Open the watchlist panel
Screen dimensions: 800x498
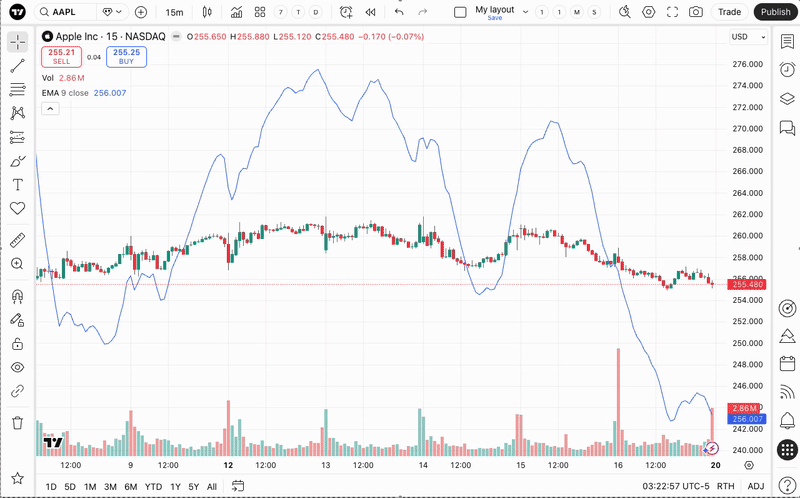[x=787, y=41]
